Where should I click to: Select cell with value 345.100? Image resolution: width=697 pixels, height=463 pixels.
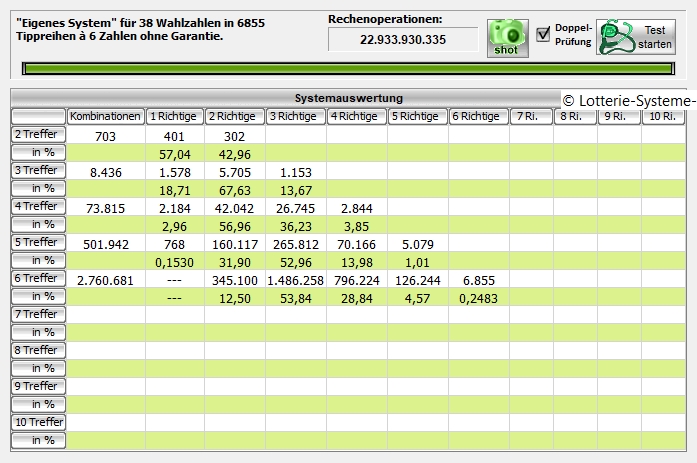[234, 280]
